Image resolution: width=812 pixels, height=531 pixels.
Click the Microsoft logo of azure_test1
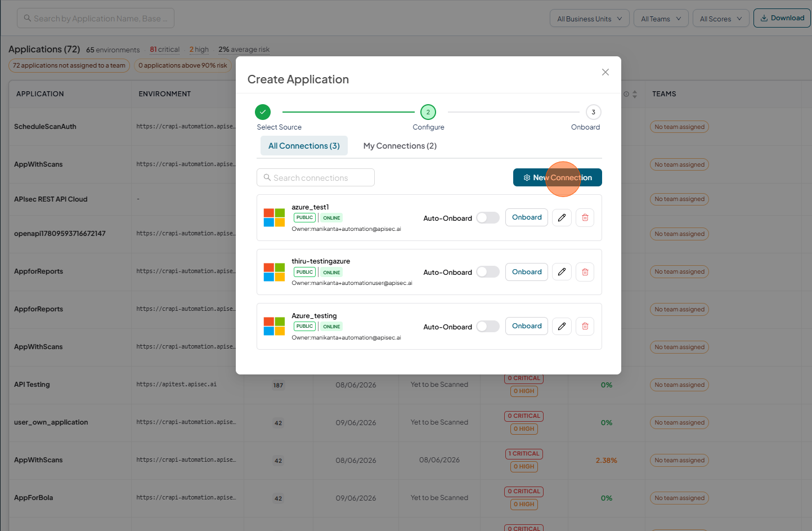pyautogui.click(x=274, y=217)
